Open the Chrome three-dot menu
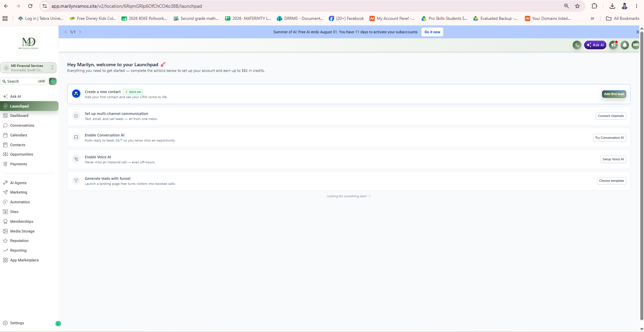The image size is (644, 332). coord(637,6)
